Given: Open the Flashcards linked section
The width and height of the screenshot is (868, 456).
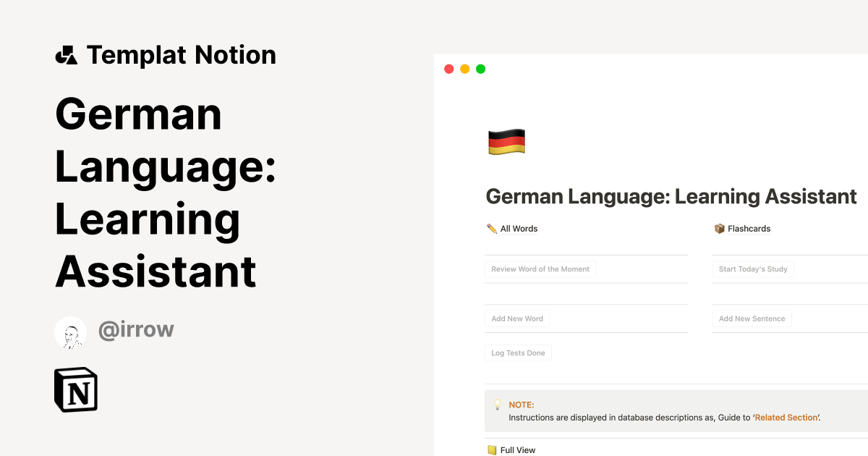Looking at the screenshot, I should (748, 228).
